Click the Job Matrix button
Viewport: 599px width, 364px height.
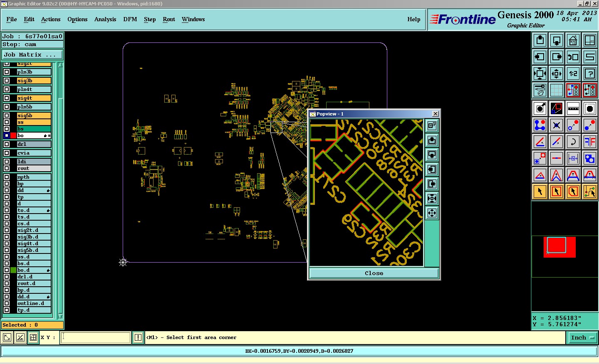(x=32, y=54)
